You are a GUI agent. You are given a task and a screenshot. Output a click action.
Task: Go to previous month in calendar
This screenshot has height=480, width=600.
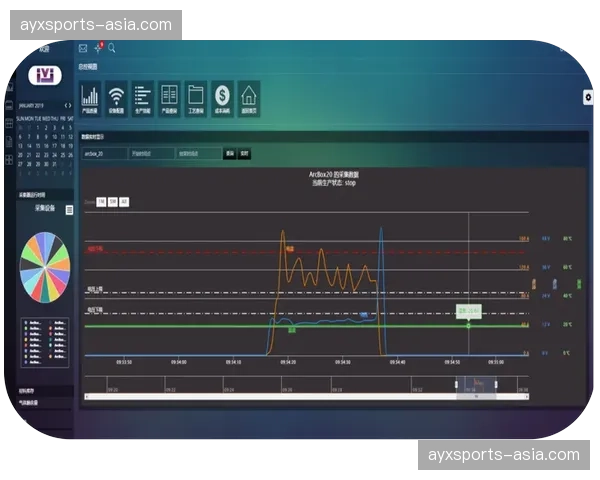(65, 105)
